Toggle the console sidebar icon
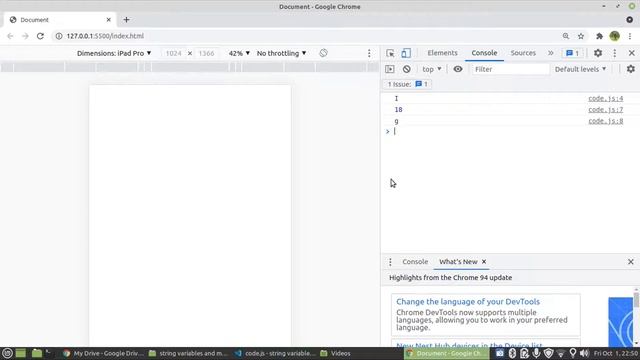Viewport: 640px width, 360px height. click(x=390, y=69)
